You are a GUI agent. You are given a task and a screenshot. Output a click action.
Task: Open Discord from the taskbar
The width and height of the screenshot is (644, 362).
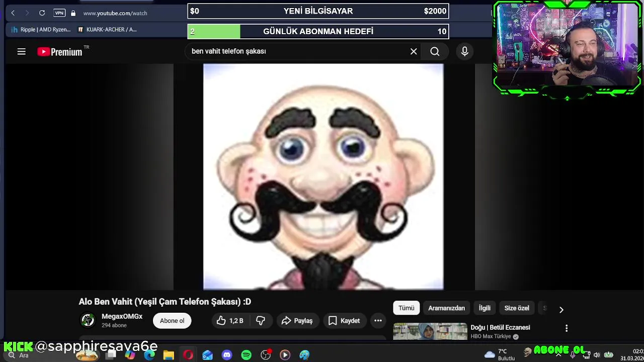[x=227, y=355]
